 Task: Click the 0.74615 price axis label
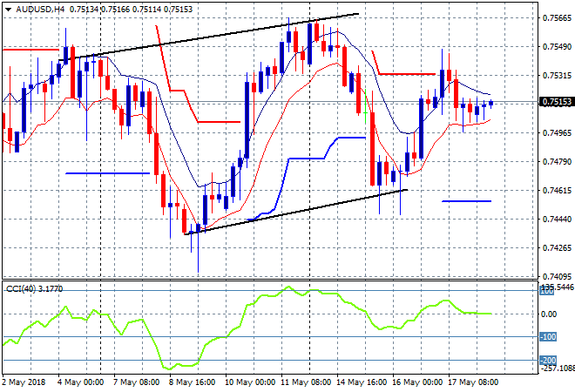[557, 190]
